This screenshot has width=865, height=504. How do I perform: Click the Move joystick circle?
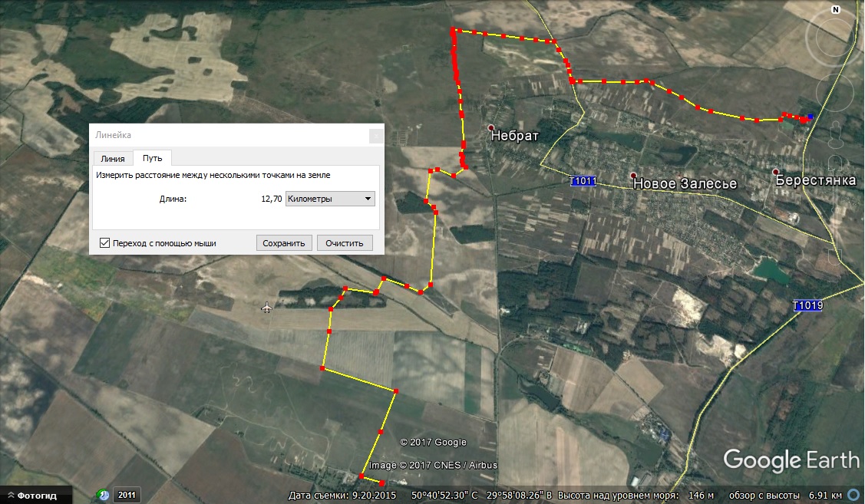[834, 91]
